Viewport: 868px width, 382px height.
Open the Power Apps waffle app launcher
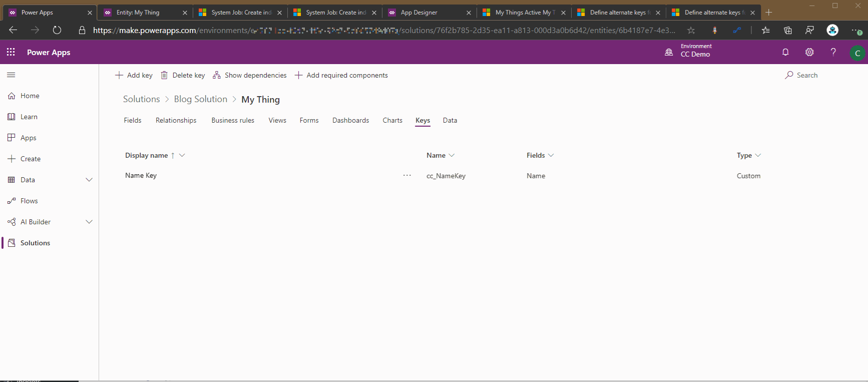(11, 52)
